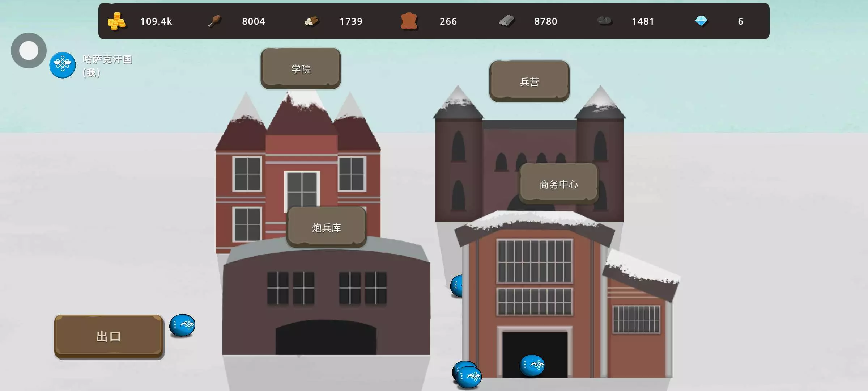Click the wood logs resource icon
Screen dimensions: 868x391
coord(311,21)
